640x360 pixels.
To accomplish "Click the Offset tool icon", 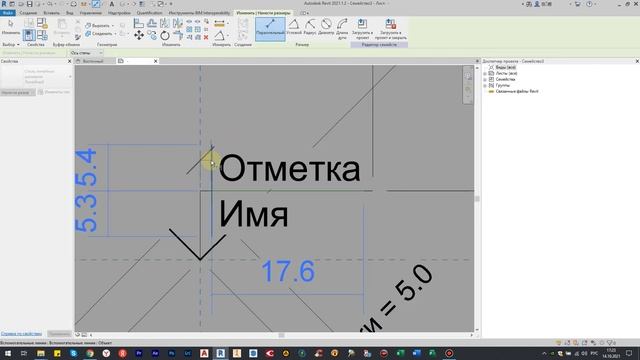I will click(x=152, y=23).
